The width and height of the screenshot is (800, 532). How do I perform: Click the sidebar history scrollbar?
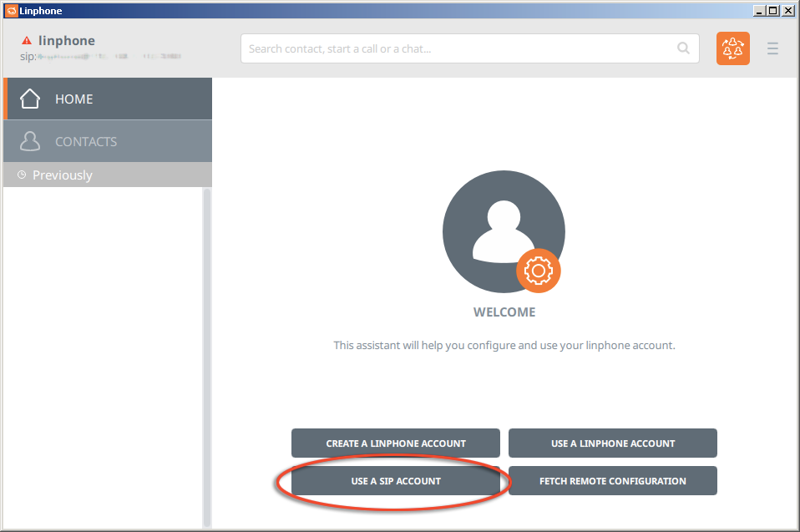tap(206, 357)
